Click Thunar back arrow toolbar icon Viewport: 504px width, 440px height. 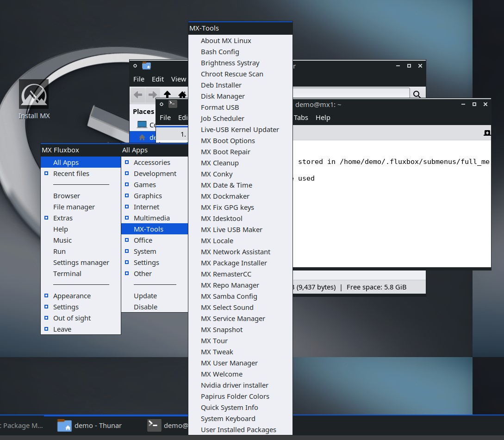pyautogui.click(x=138, y=94)
